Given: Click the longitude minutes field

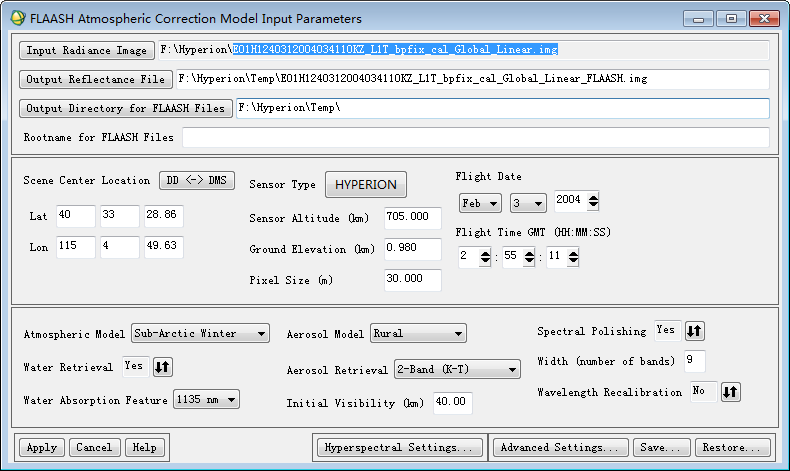Looking at the screenshot, I should (119, 247).
